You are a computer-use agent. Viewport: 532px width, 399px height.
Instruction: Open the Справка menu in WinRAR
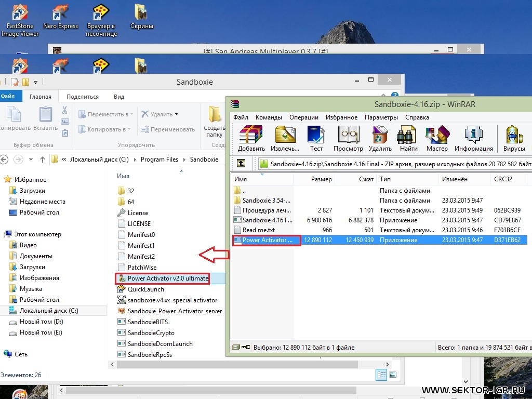click(x=417, y=117)
